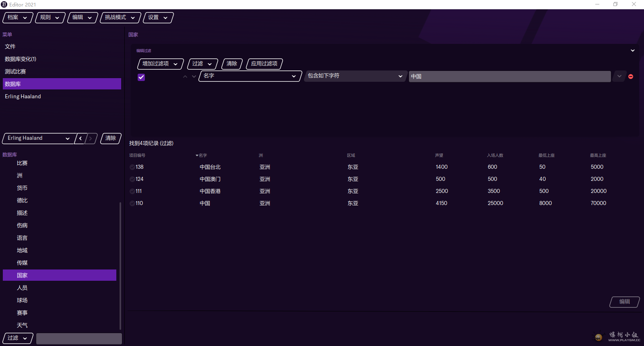The height and width of the screenshot is (346, 644).
Task: Click the sidebar vertical scrollbar
Action: click(120, 266)
